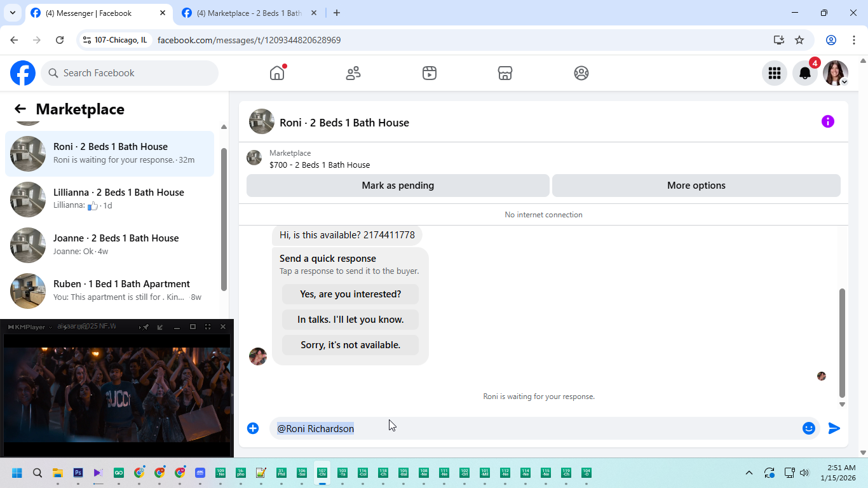868x488 pixels.
Task: Go to the Facebook Home feed icon
Action: pos(277,72)
